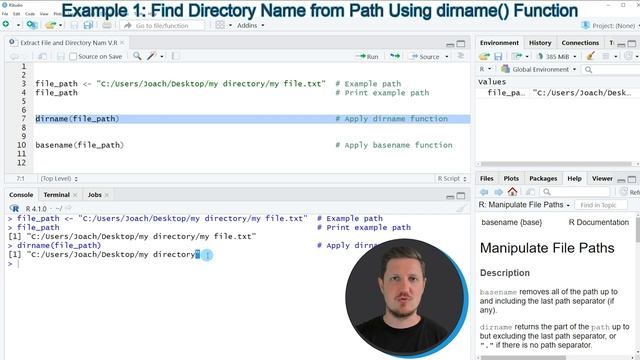Switch to the Connections tab
The image size is (640, 360).
pos(580,42)
